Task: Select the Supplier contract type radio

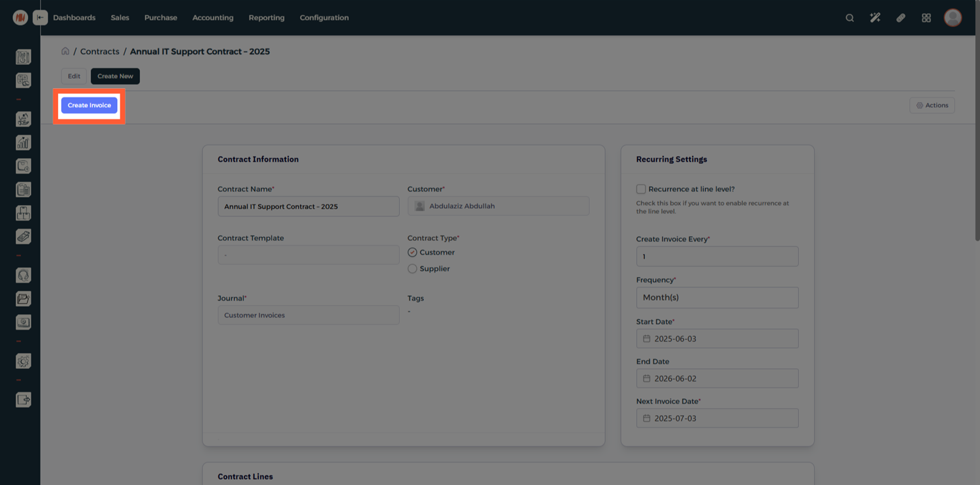Action: (412, 269)
